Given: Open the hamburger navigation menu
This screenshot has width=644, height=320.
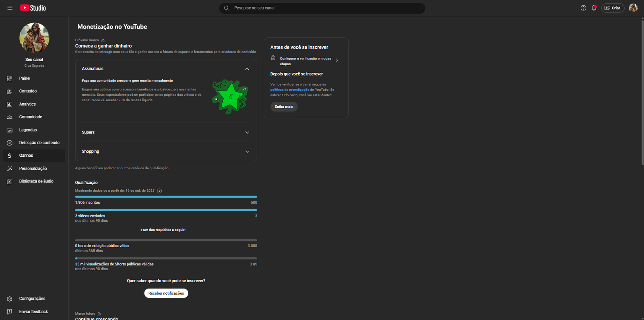Looking at the screenshot, I should [10, 8].
